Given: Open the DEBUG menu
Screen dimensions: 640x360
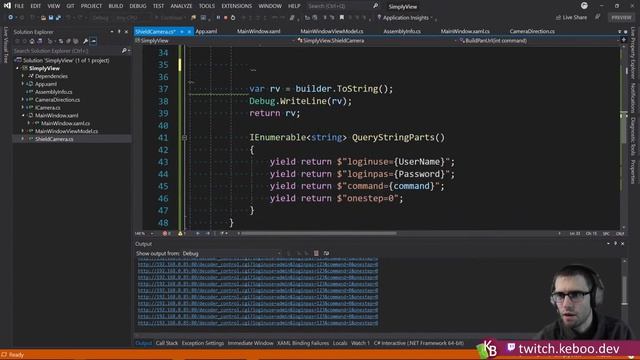Looking at the screenshot, I should pos(138,6).
